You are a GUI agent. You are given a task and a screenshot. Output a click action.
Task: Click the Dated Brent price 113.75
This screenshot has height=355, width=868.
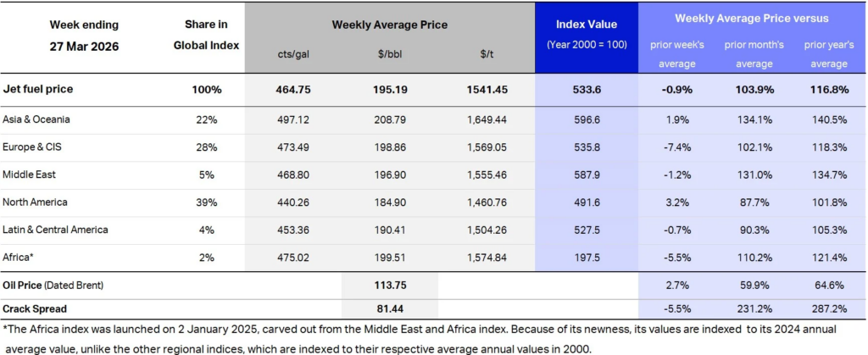click(x=389, y=286)
